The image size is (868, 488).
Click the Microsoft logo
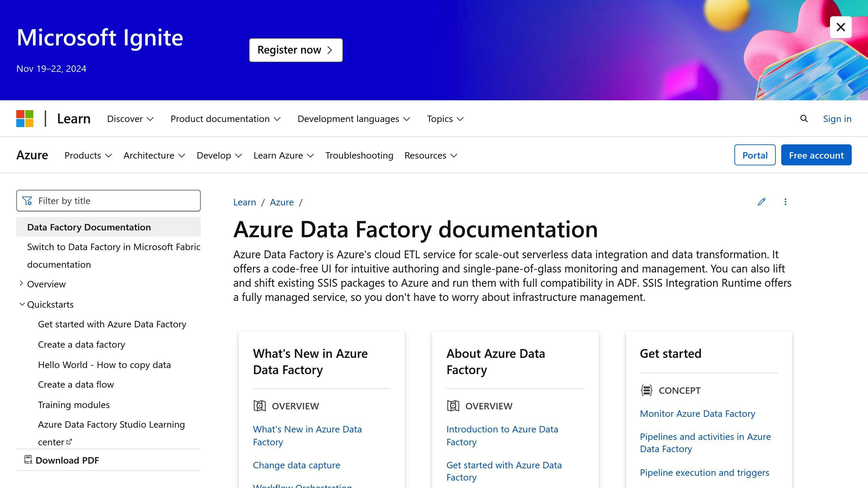pos(25,119)
